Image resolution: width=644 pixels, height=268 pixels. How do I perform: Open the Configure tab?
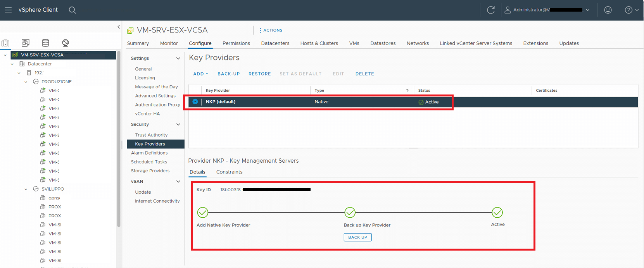200,43
